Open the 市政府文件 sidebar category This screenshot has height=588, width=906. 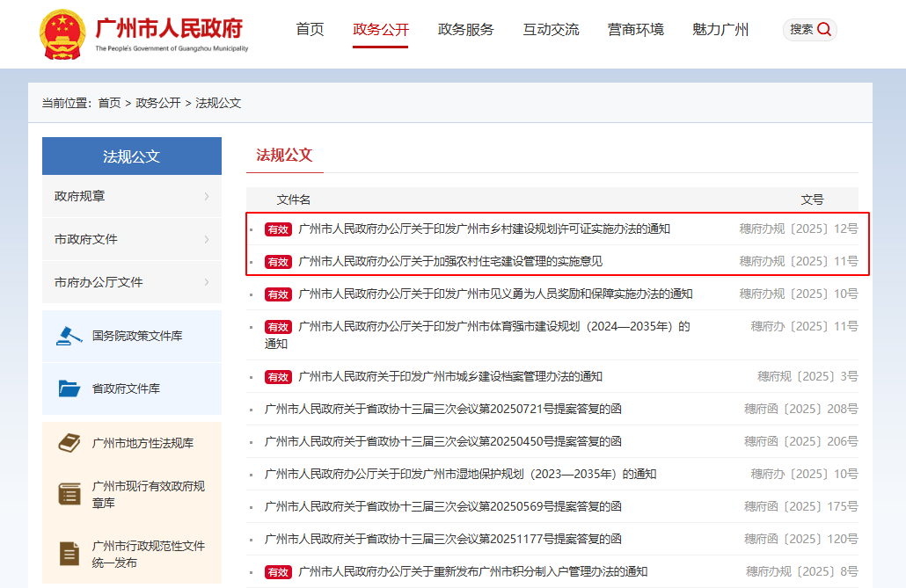[132, 239]
